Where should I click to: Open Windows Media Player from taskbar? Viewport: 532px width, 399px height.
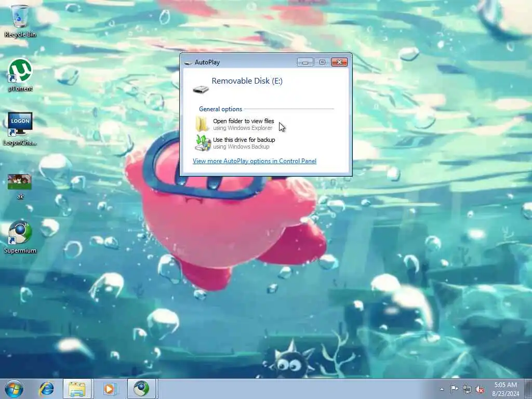(x=109, y=389)
